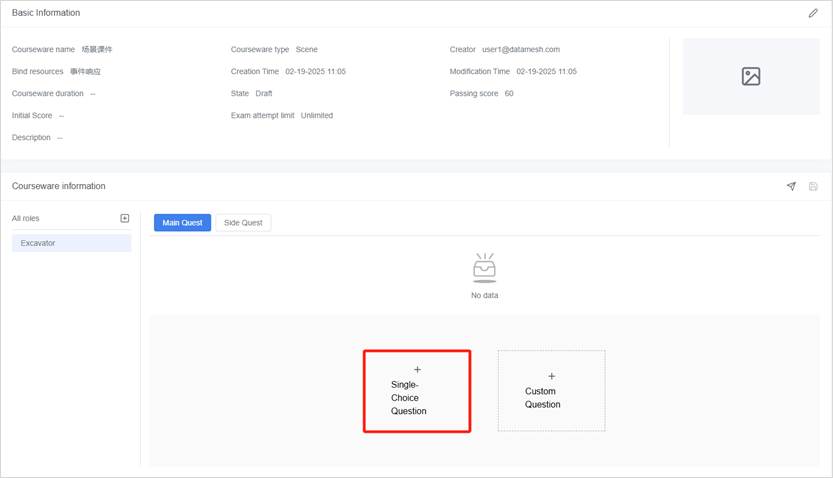Click the empty inbox No data icon
The height and width of the screenshot is (478, 833).
click(x=484, y=268)
